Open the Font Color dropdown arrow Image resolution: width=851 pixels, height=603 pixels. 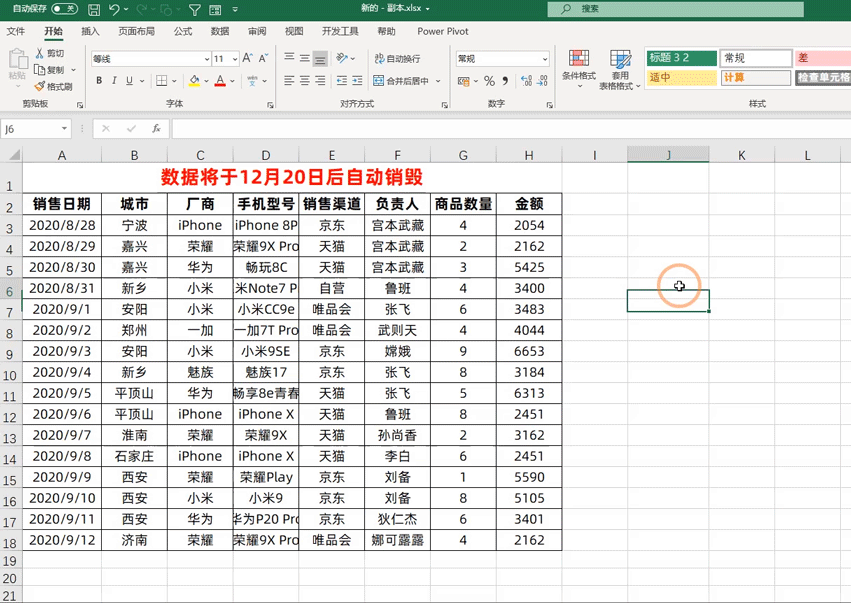click(232, 81)
